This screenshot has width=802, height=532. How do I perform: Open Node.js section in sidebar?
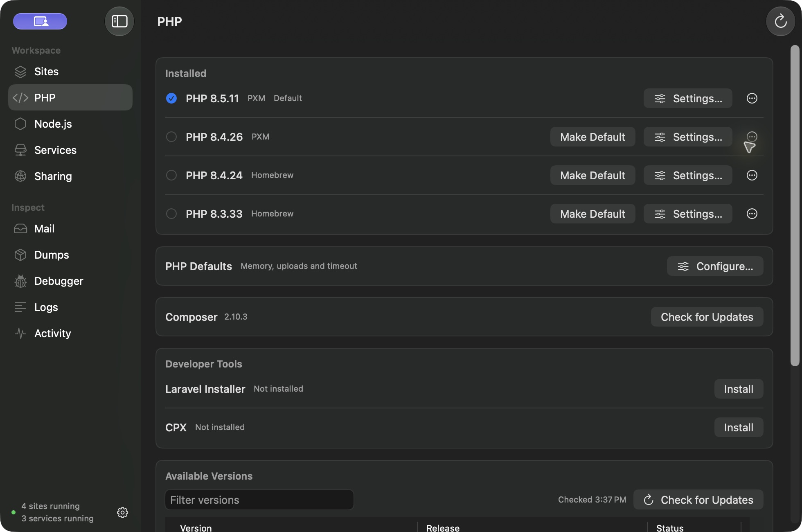pyautogui.click(x=70, y=124)
